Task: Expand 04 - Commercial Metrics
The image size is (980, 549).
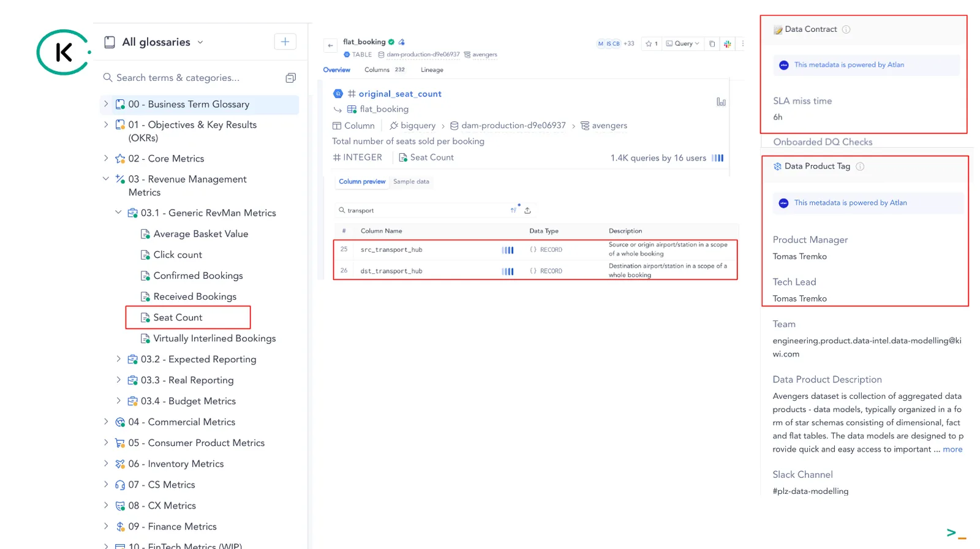Action: pos(106,422)
